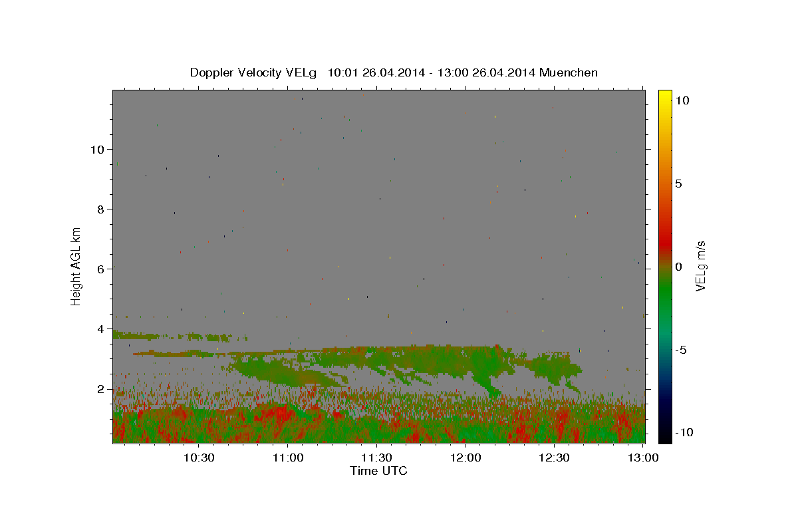
Task: Click the height tick label 6
Action: click(100, 269)
